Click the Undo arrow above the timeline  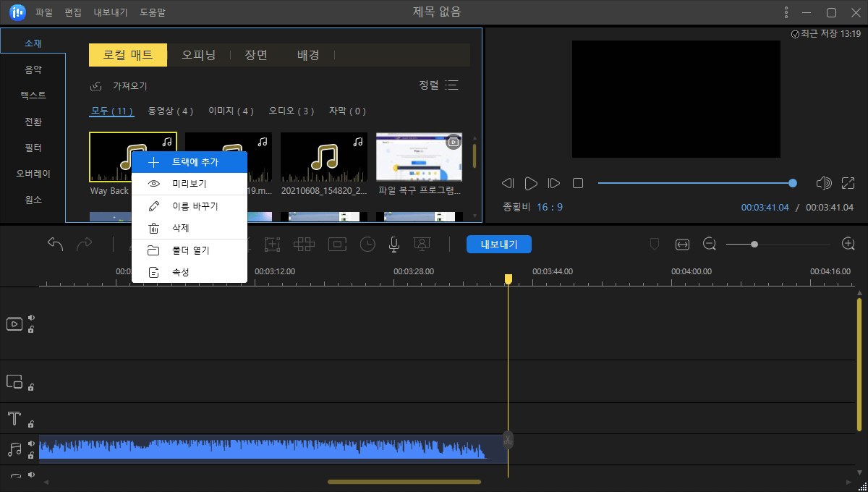54,244
